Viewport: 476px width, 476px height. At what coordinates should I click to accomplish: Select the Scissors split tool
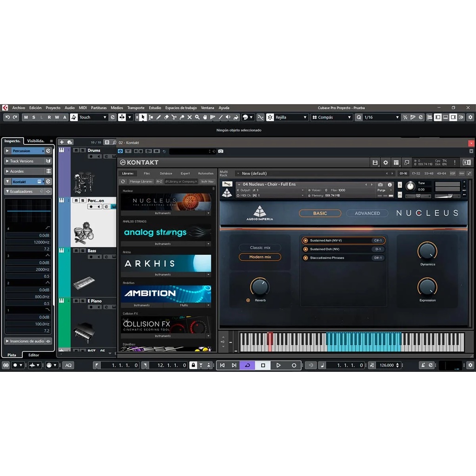pos(174,118)
